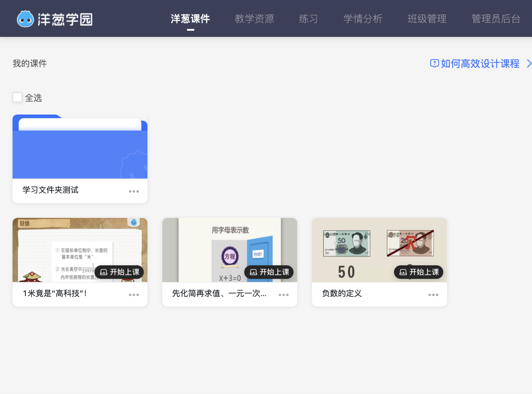Click the small mascot icon on 1米 thumbnail
The image size is (532, 394).
click(x=134, y=222)
